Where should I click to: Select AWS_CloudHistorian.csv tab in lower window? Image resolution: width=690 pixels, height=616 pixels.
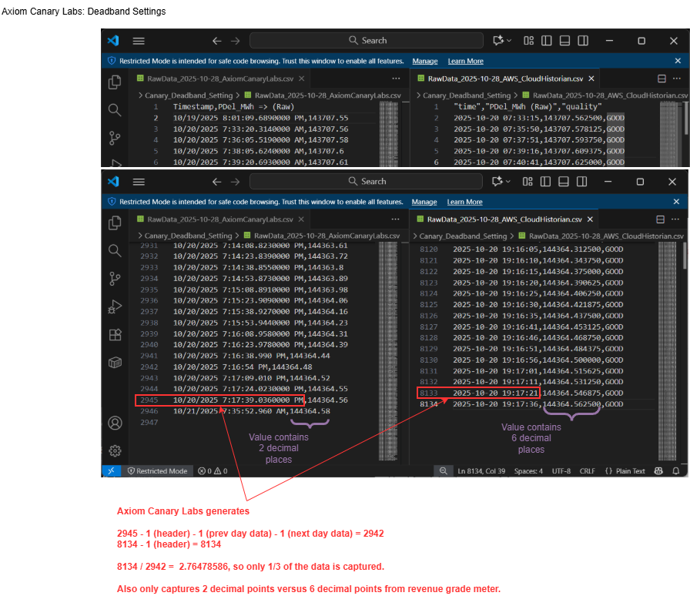pos(504,219)
